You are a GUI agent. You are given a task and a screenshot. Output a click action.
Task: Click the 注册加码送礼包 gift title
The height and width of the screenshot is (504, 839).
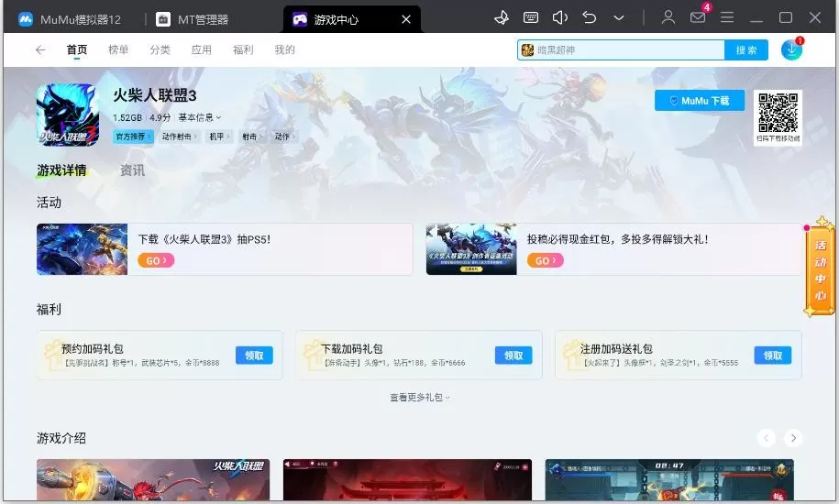point(616,349)
